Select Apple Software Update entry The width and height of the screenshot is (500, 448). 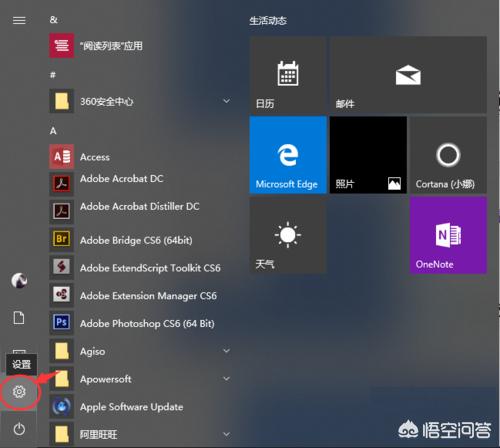[140, 407]
